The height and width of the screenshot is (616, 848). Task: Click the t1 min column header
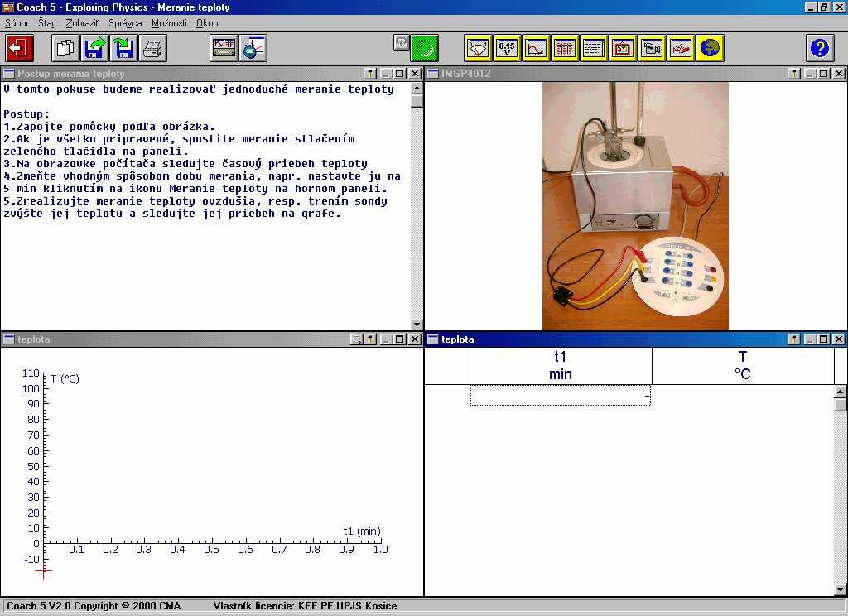click(561, 366)
